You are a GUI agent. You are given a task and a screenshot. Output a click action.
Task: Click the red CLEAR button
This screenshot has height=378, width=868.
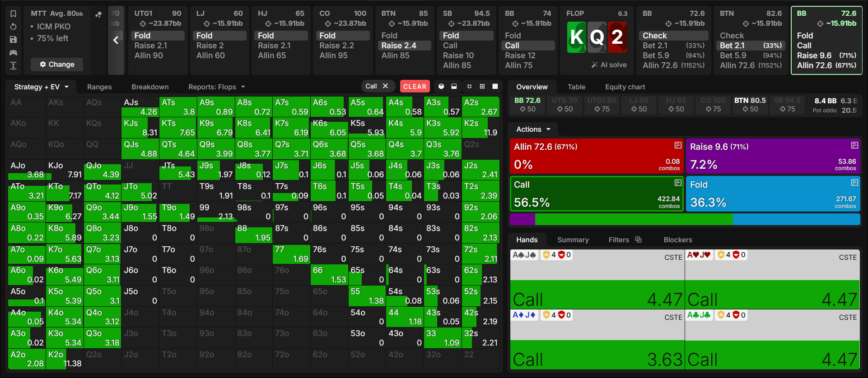[415, 86]
